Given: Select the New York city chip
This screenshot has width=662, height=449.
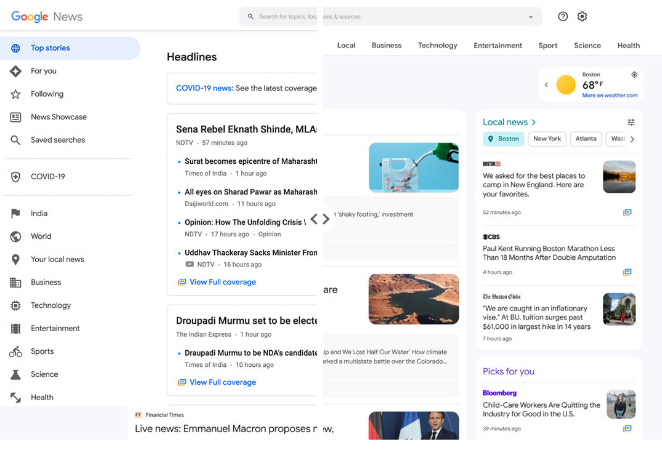Looking at the screenshot, I should (547, 139).
